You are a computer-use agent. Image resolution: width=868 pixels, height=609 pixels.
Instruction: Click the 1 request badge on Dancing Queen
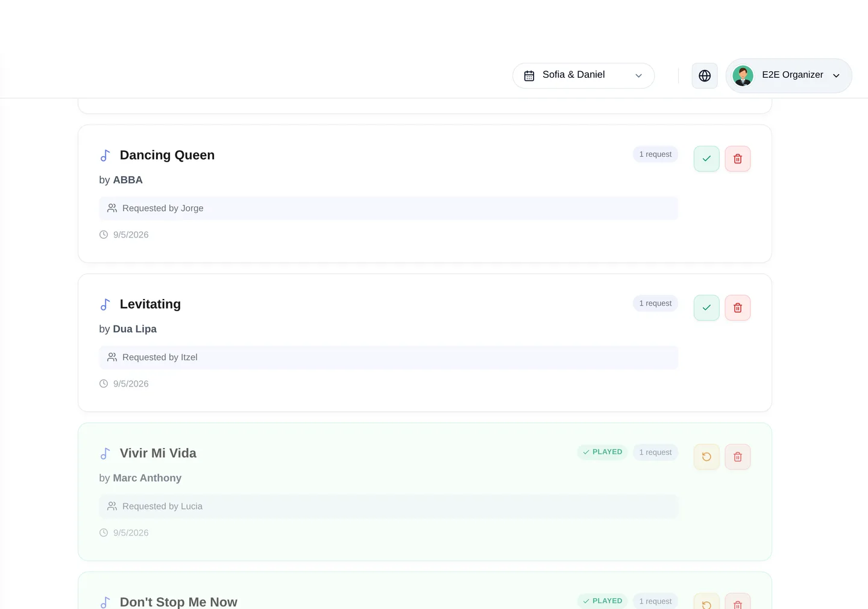[655, 154]
